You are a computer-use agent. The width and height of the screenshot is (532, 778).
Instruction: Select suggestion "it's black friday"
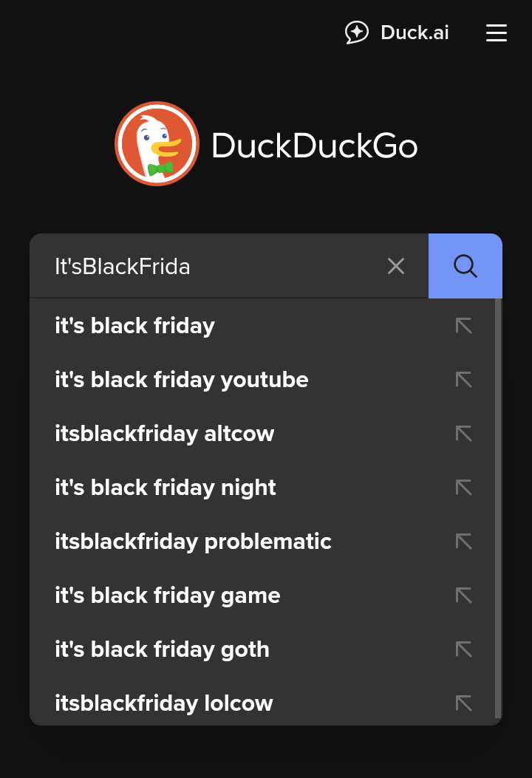click(134, 326)
